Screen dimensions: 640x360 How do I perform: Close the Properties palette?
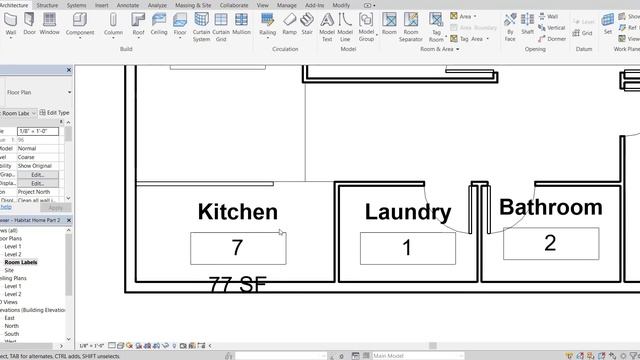(x=69, y=70)
